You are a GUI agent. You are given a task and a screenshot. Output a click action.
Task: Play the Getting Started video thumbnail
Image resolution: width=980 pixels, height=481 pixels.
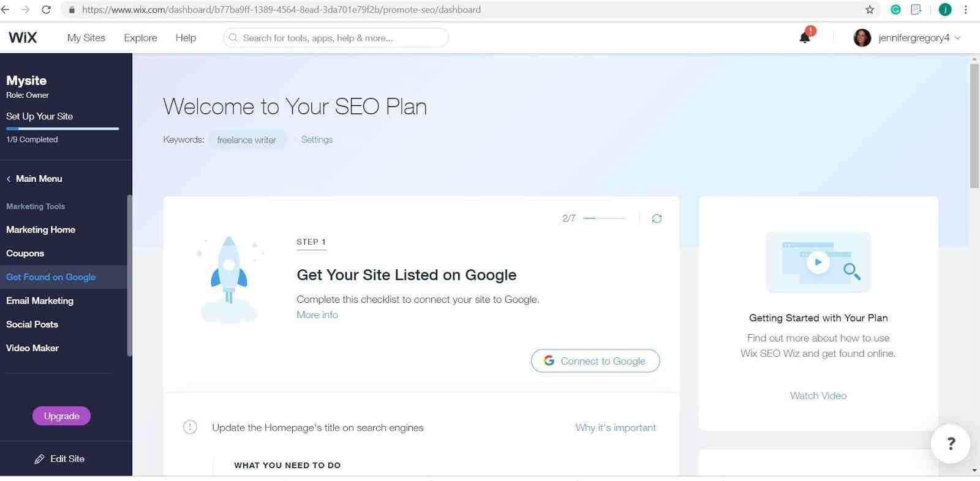[818, 262]
